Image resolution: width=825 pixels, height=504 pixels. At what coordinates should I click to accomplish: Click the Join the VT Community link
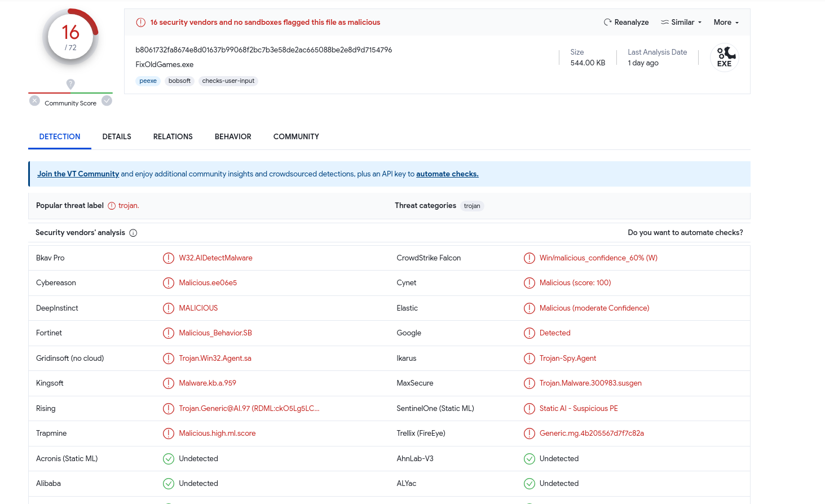pos(78,174)
